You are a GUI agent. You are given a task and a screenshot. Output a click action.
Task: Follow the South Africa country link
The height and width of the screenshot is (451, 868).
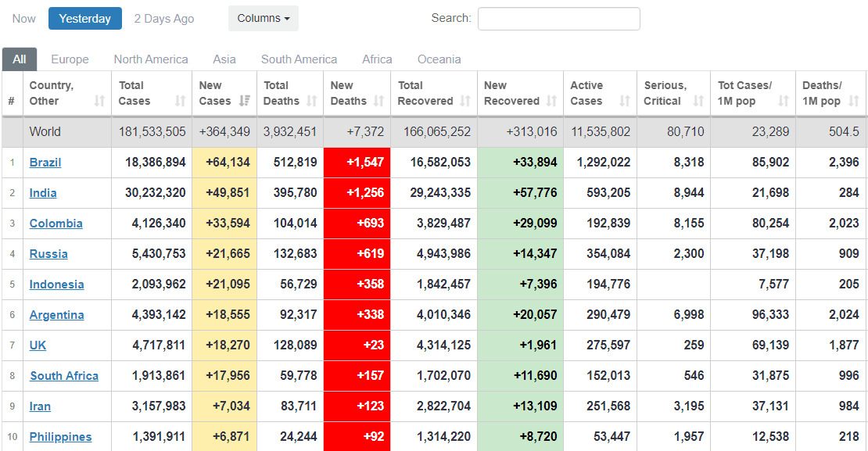pyautogui.click(x=64, y=376)
